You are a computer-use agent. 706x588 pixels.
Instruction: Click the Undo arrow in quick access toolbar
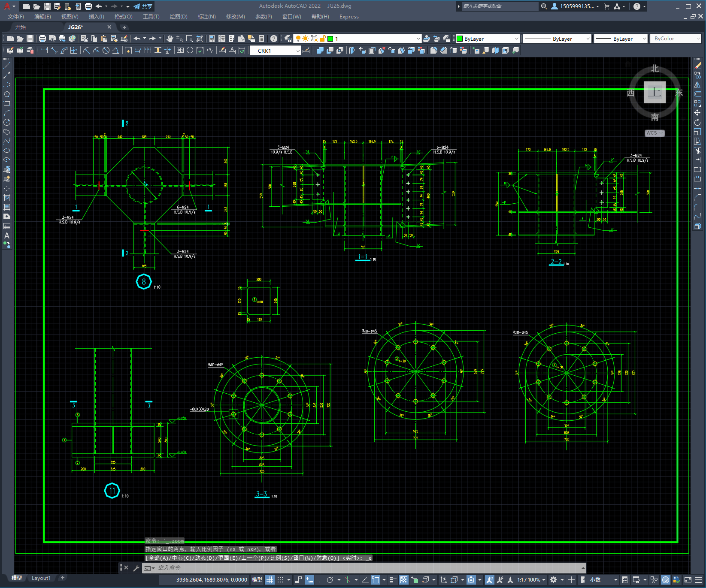(99, 6)
